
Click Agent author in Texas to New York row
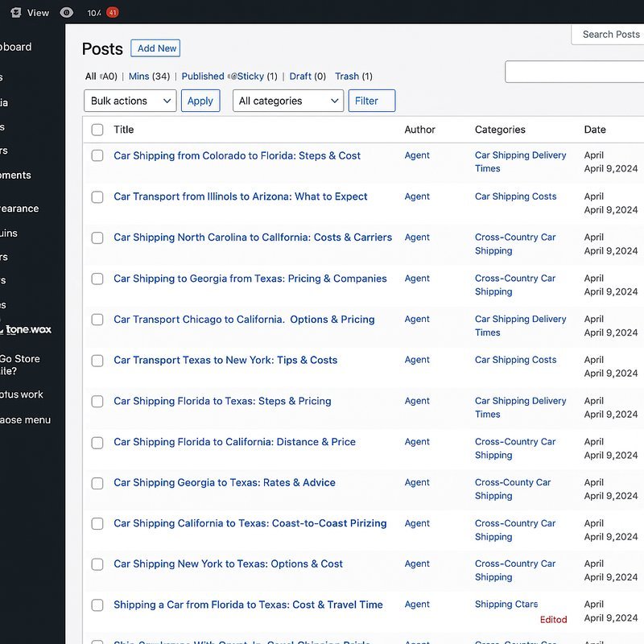pyautogui.click(x=417, y=360)
